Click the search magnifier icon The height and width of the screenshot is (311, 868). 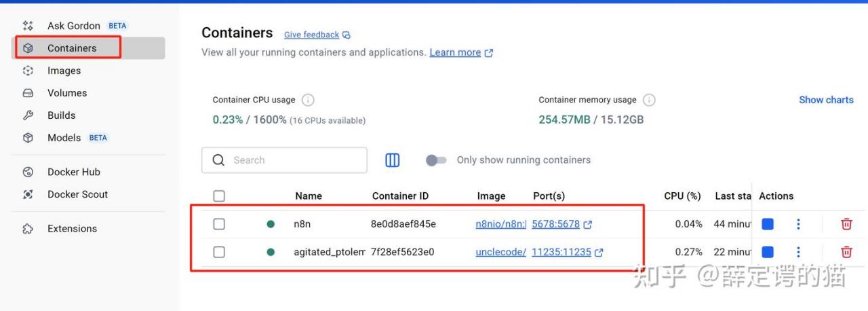point(218,160)
